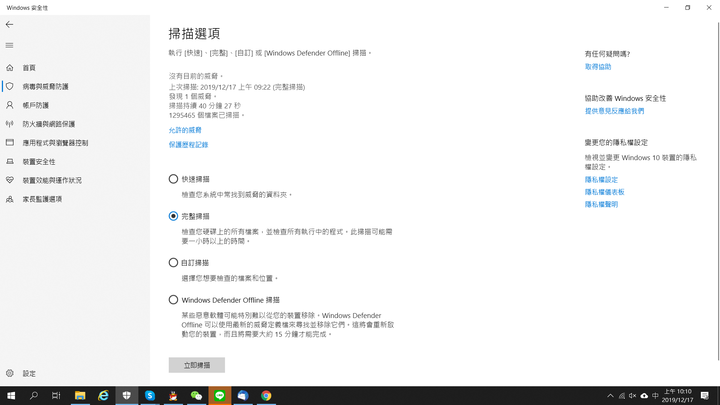Open the 允許的威脅 link
Viewport: 720px width, 405px height.
click(x=185, y=130)
